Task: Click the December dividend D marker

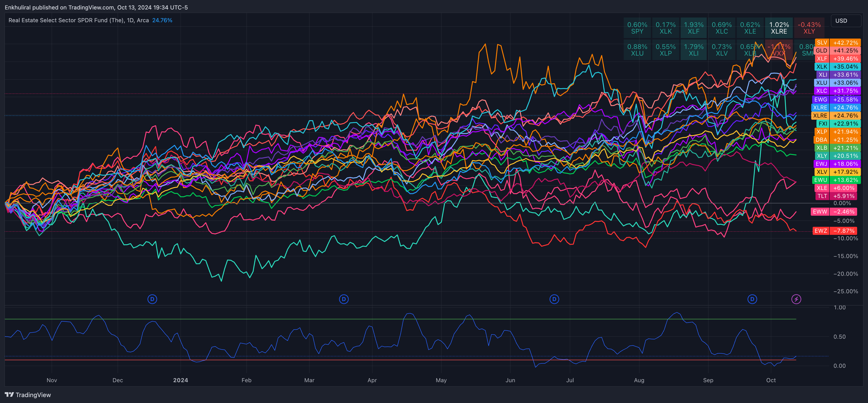Action: point(152,299)
